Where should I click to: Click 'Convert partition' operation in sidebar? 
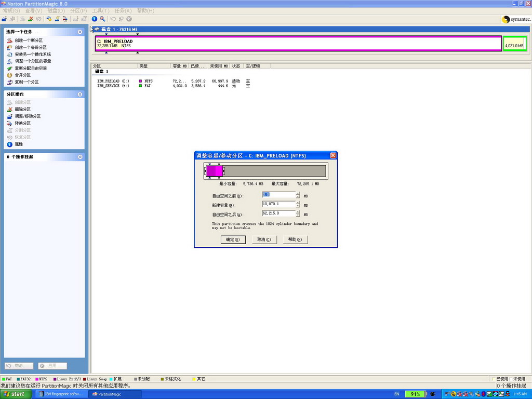[22, 123]
